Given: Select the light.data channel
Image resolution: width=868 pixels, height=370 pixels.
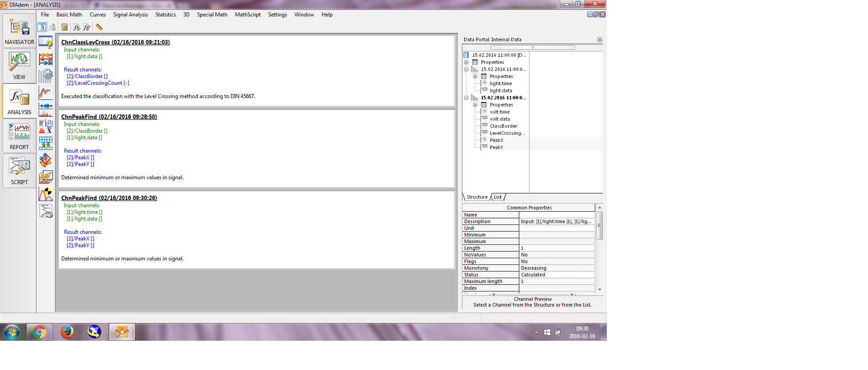Looking at the screenshot, I should [x=501, y=91].
